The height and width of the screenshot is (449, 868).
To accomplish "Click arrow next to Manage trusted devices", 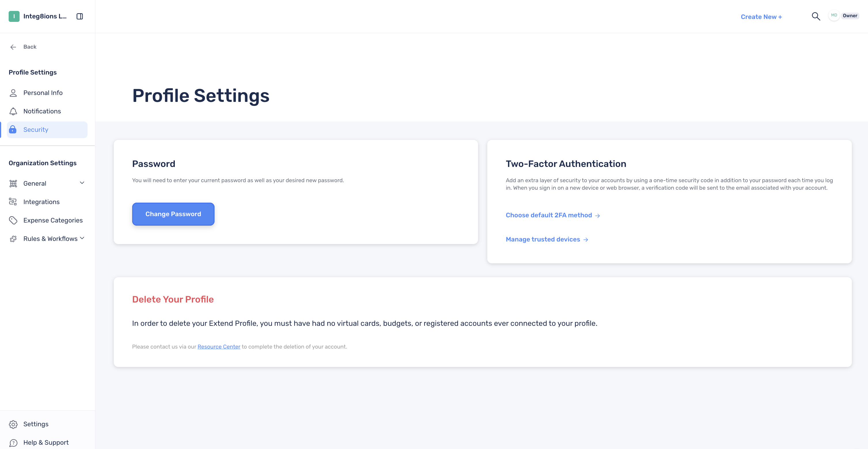I will coord(586,240).
